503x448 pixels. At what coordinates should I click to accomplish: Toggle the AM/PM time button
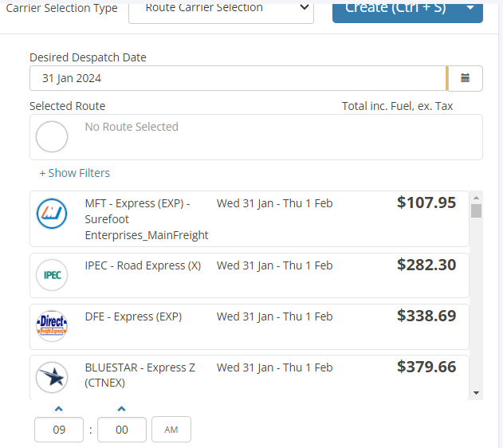click(171, 430)
